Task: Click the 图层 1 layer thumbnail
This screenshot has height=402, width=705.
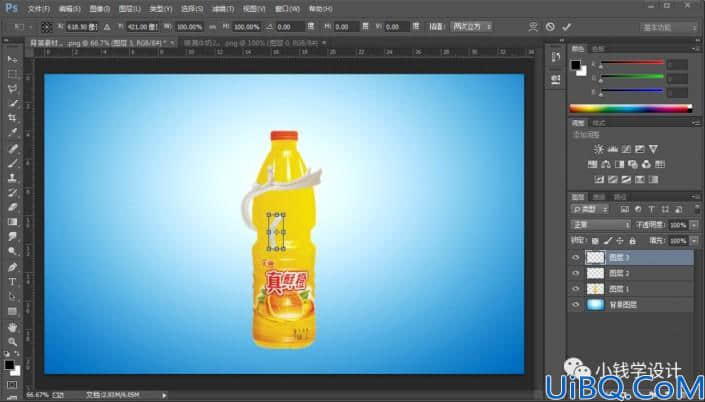Action: click(595, 289)
